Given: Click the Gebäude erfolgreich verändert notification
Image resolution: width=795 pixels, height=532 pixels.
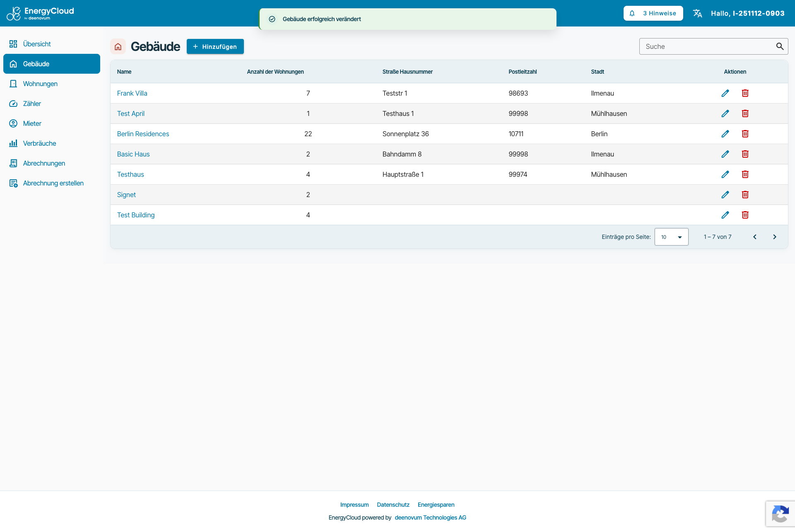Looking at the screenshot, I should (x=407, y=19).
